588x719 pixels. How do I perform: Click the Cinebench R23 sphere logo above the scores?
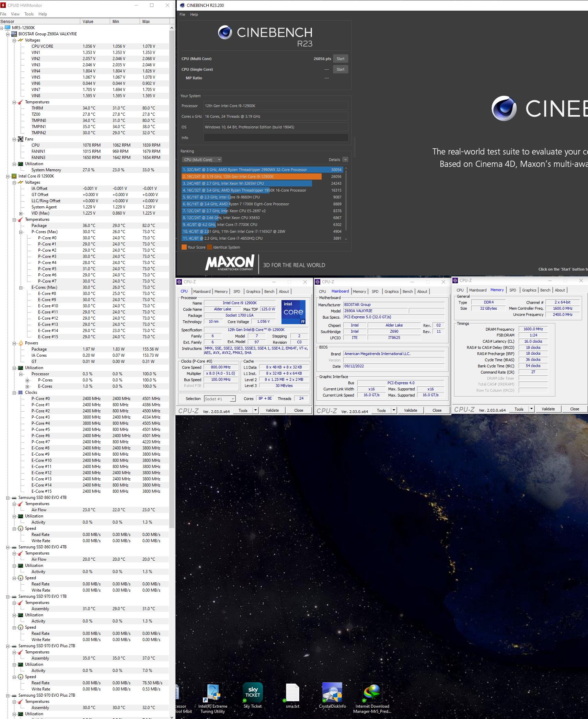225,32
